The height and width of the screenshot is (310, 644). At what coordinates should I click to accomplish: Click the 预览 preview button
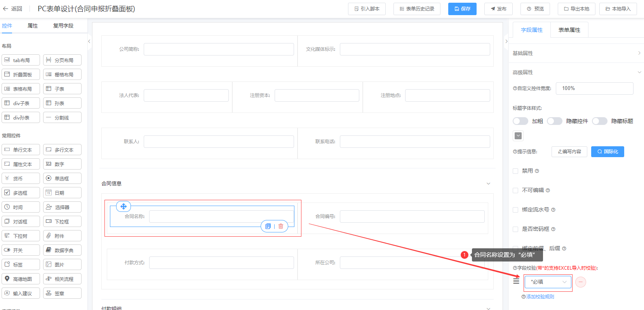coord(536,9)
